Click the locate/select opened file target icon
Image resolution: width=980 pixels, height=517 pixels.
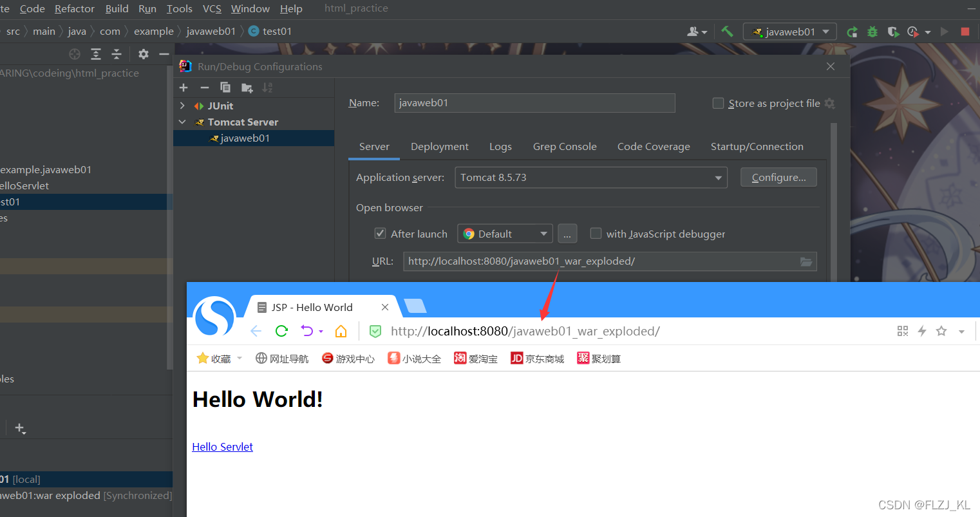pyautogui.click(x=75, y=54)
